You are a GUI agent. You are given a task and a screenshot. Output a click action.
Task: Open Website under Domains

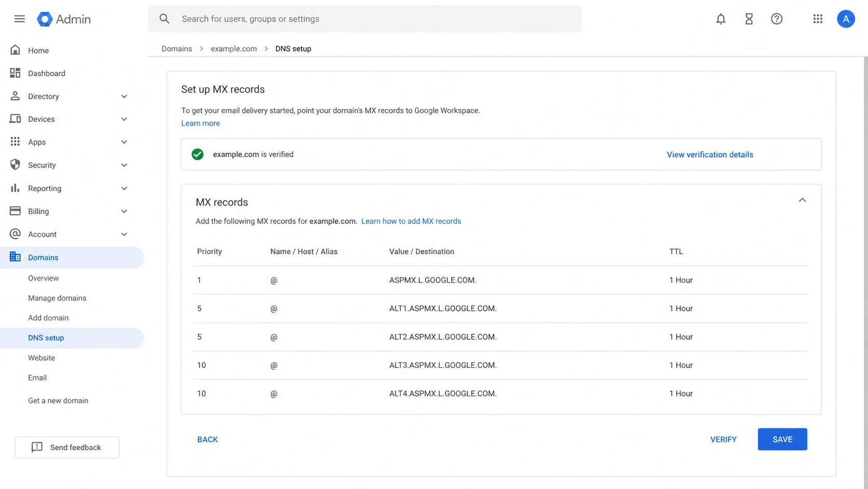tap(42, 358)
